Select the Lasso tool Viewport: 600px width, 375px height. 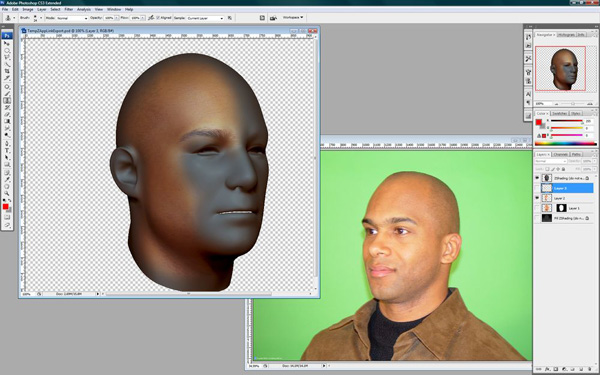click(x=7, y=57)
